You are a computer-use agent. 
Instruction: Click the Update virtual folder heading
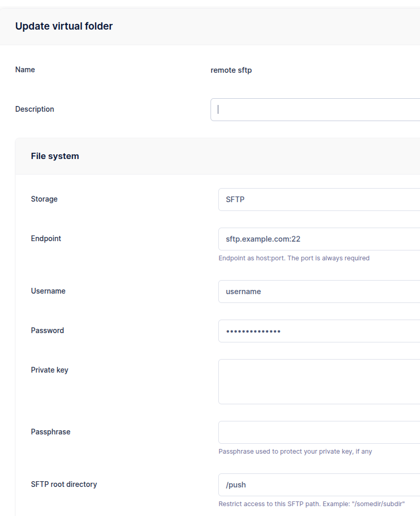point(64,26)
